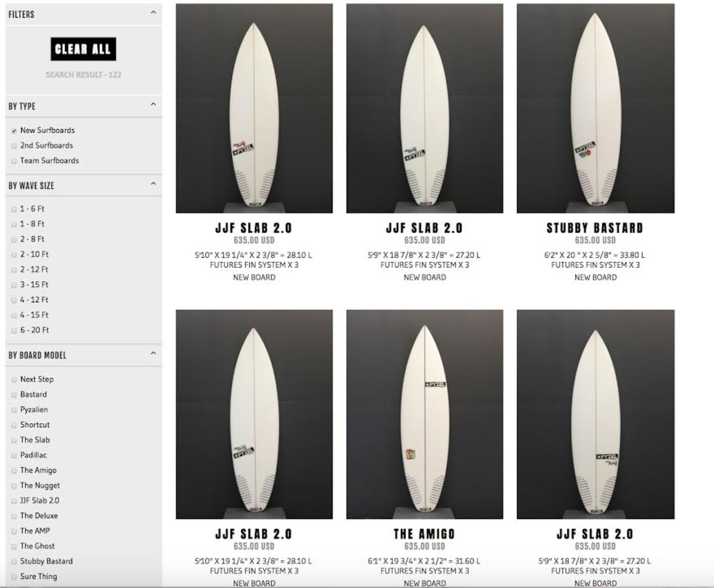714x588 pixels.
Task: Collapse the BY BOARD MODEL section
Action: click(154, 355)
